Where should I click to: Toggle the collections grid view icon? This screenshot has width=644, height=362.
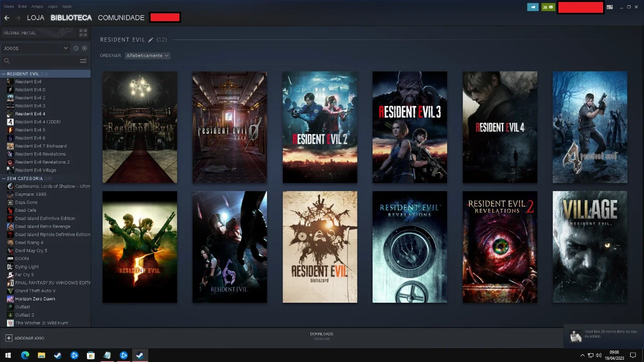tap(83, 33)
